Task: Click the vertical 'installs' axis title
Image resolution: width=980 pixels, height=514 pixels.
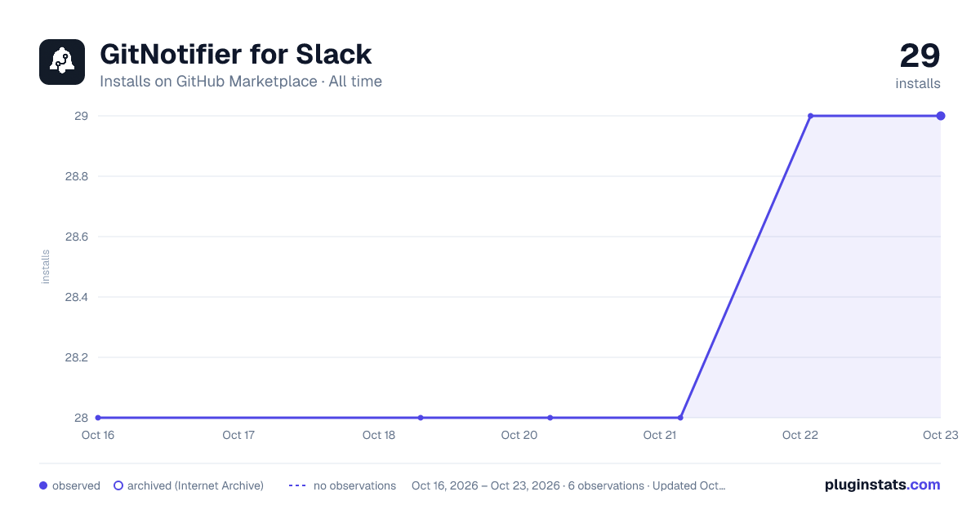Action: 46,267
